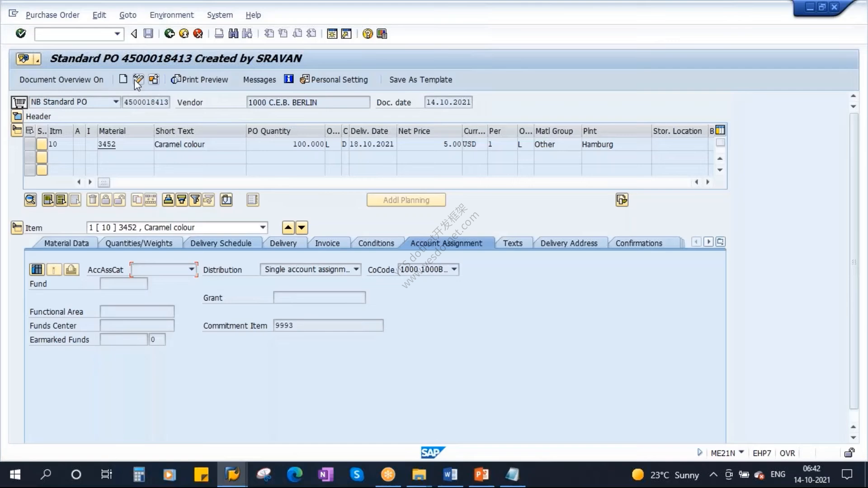Click the blue Information icon beside Messages

click(x=288, y=79)
